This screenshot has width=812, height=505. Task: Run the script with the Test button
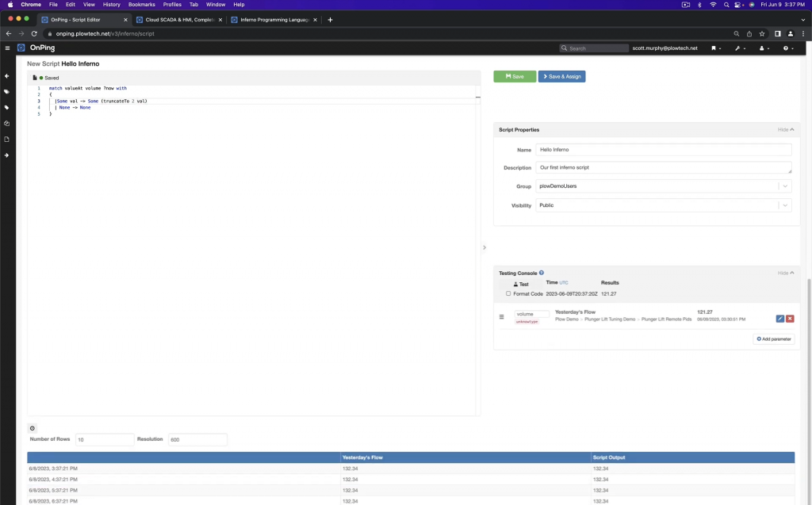click(521, 285)
